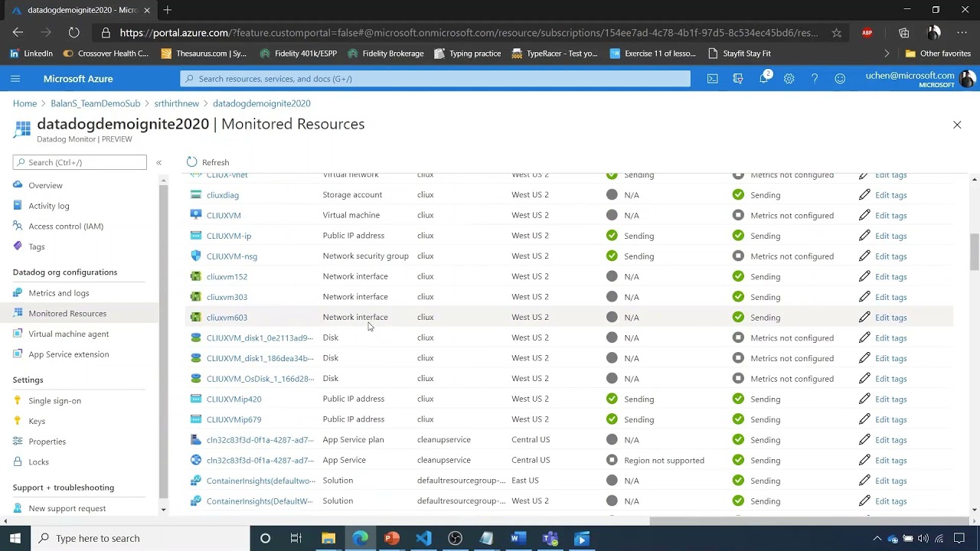
Task: Click the App Service plan row icon
Action: 196,439
